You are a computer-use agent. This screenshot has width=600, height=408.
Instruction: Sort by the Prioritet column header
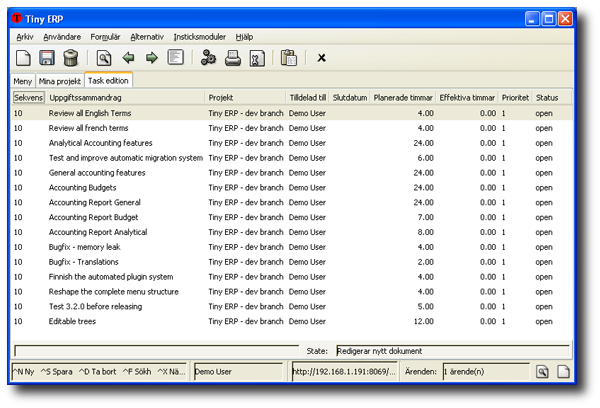(515, 98)
